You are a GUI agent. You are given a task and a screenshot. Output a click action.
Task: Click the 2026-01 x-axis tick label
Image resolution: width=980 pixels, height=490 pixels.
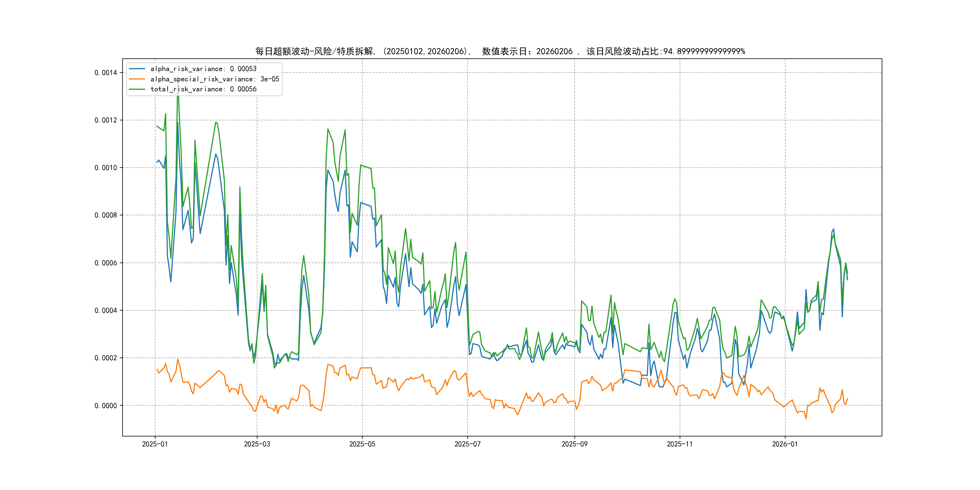[x=785, y=444]
